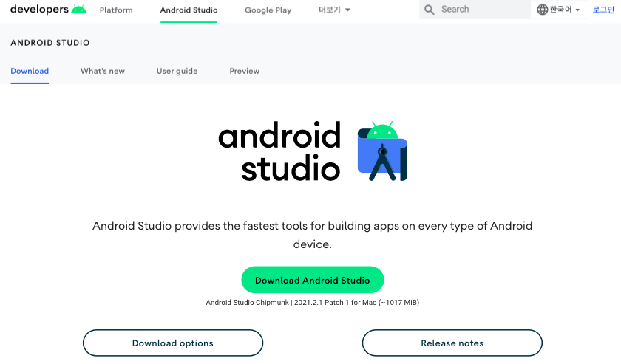Click the Download Android Studio button
This screenshot has height=364, width=621.
[x=313, y=280]
